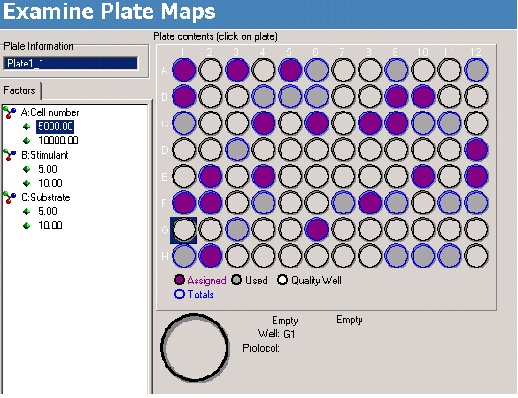This screenshot has width=518, height=398.
Task: Click gray used well F7
Action: (x=343, y=203)
